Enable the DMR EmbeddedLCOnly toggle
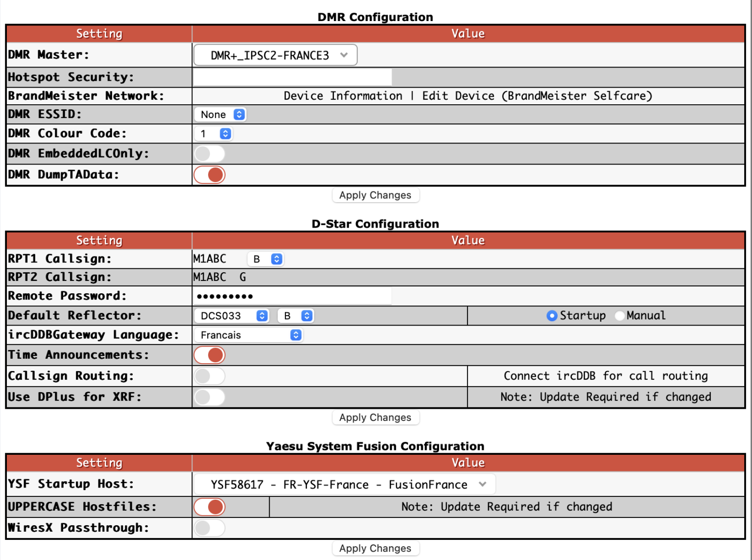752x560 pixels. [210, 153]
